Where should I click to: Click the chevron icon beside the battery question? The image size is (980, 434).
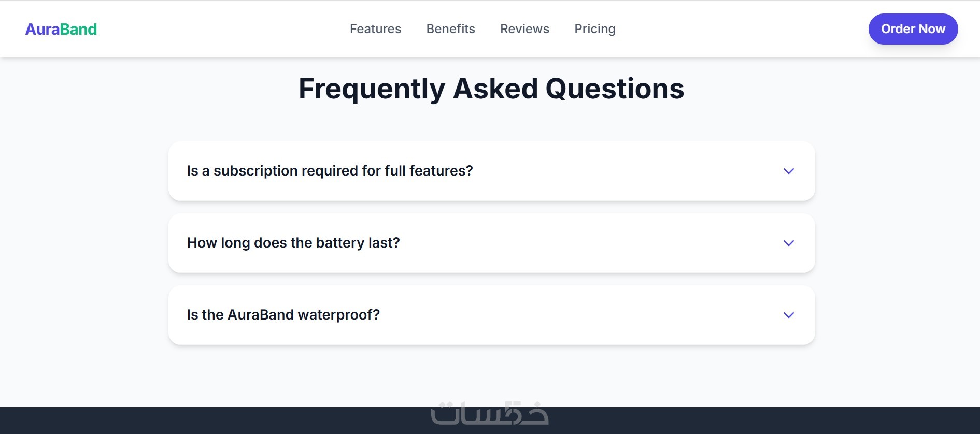788,243
